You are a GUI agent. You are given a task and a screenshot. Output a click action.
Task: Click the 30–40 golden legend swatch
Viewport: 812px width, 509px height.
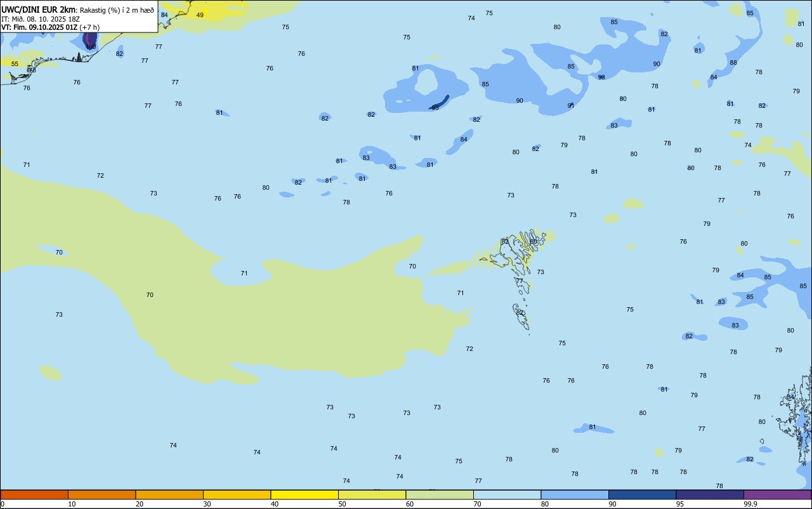coord(237,494)
